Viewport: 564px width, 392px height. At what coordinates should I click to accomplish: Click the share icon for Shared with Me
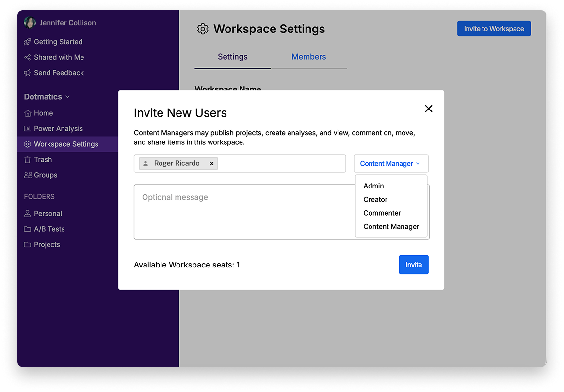point(28,57)
